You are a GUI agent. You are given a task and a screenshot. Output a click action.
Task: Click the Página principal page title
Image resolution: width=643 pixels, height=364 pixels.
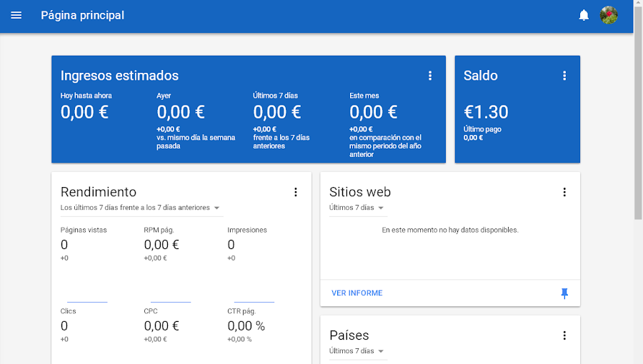click(82, 16)
